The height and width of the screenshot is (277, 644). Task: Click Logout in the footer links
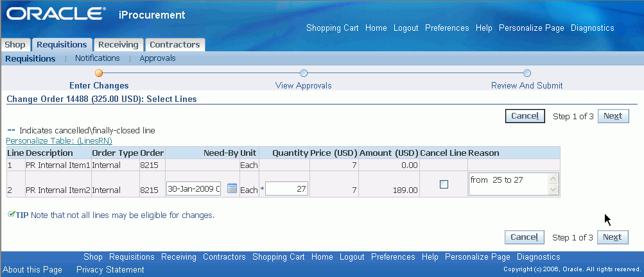352,257
